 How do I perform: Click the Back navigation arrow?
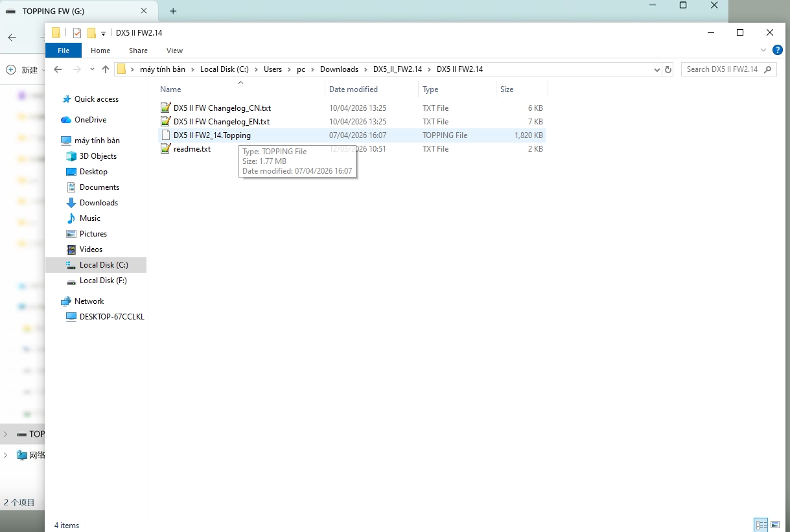click(x=58, y=69)
